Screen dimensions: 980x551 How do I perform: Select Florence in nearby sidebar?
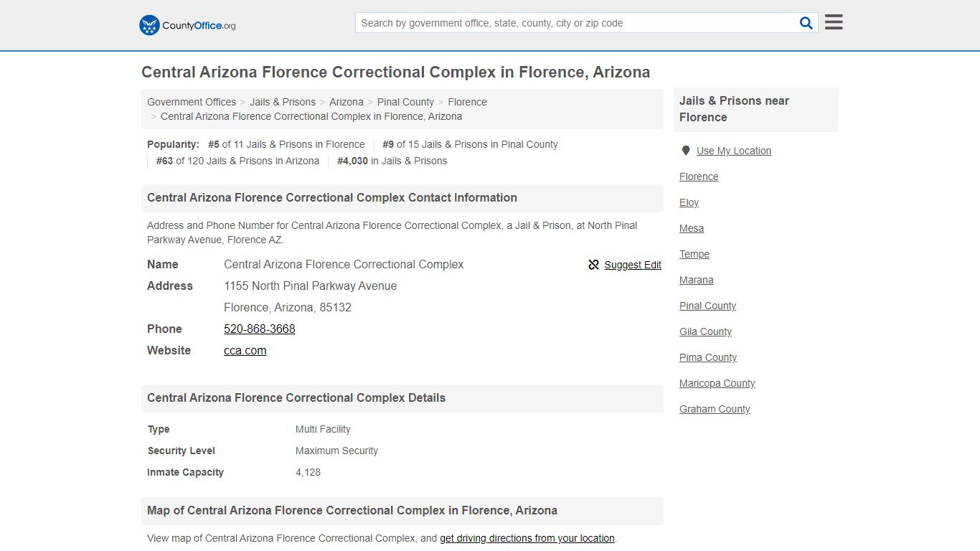[699, 176]
